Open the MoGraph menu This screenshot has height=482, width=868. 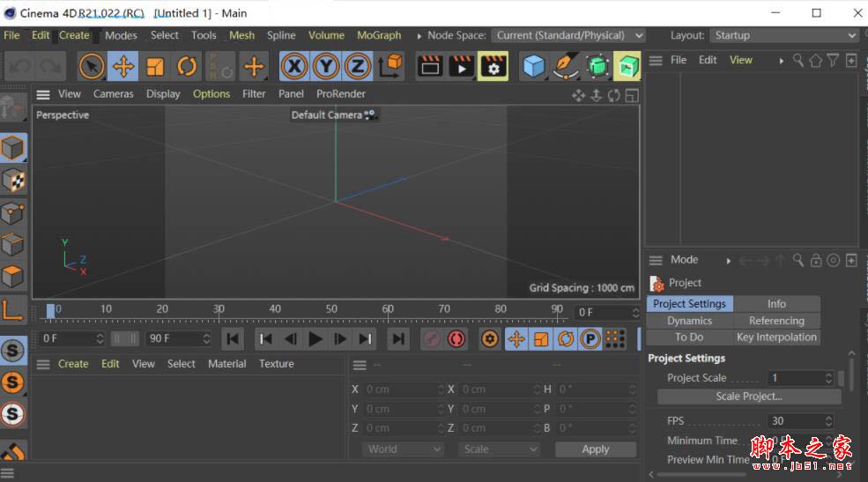point(379,35)
